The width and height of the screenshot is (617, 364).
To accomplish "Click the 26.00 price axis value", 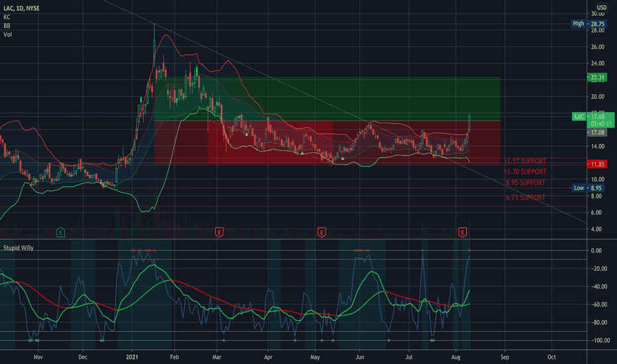I will point(598,46).
